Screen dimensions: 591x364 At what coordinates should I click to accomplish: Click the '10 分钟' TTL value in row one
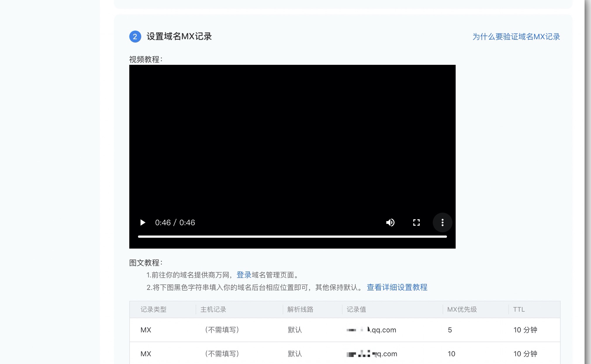(x=525, y=330)
